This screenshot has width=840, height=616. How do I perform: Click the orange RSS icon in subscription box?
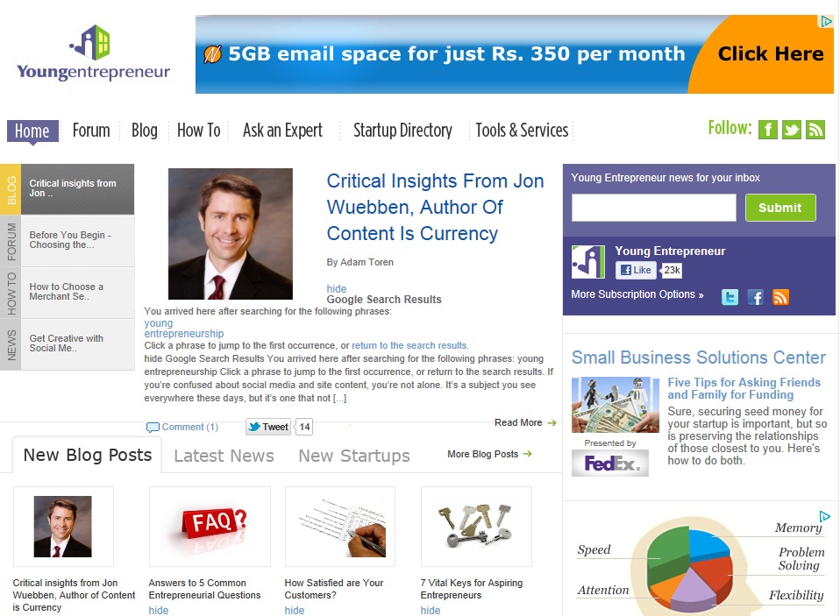coord(780,297)
